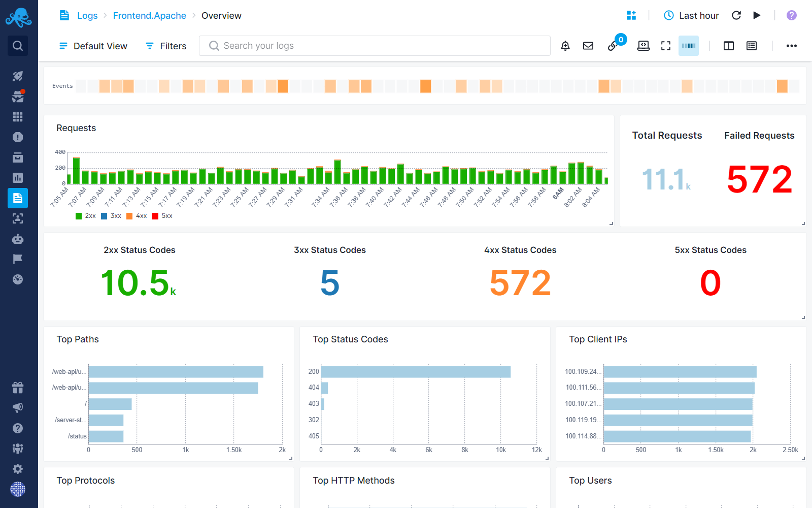Toggle the table list view icon
Screen dimensions: 812x508
(752, 46)
